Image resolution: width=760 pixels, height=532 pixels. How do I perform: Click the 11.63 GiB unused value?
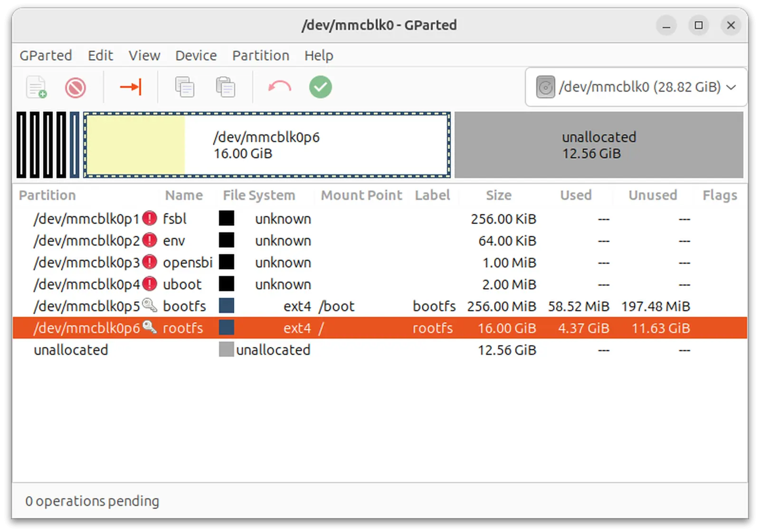pyautogui.click(x=661, y=328)
